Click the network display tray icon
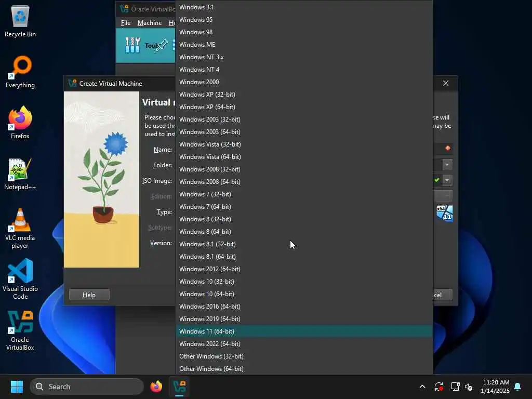Screen dimensions: 532x399 coord(455,387)
